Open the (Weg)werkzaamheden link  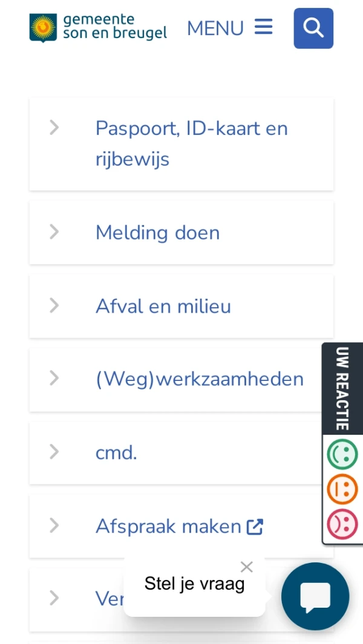pos(200,379)
